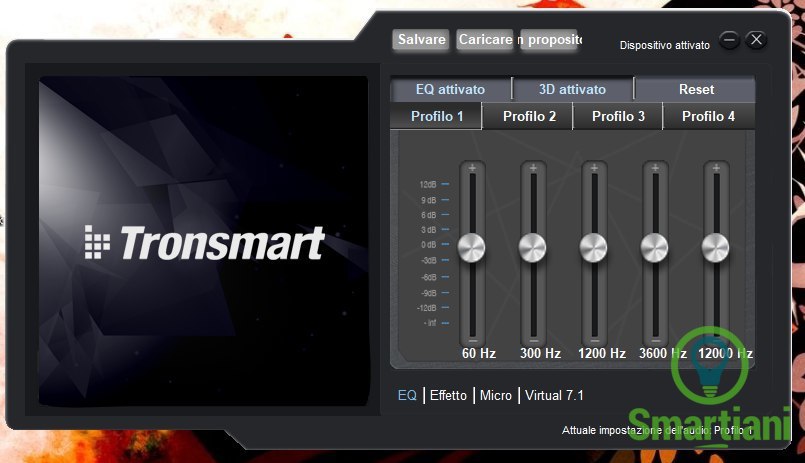Switch to the Profilo 3 tab
Image resolution: width=805 pixels, height=463 pixels.
point(618,116)
